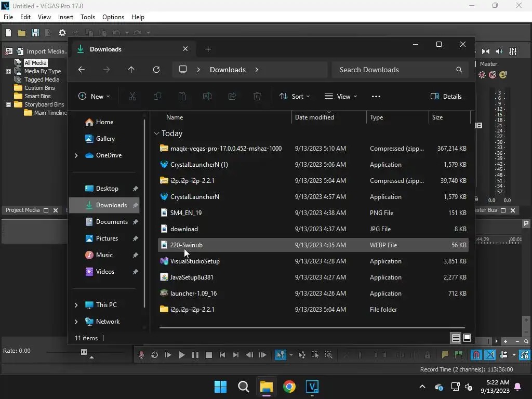Viewport: 532px width, 399px height.
Task: Click Play From Start in transport bar
Action: click(x=168, y=355)
